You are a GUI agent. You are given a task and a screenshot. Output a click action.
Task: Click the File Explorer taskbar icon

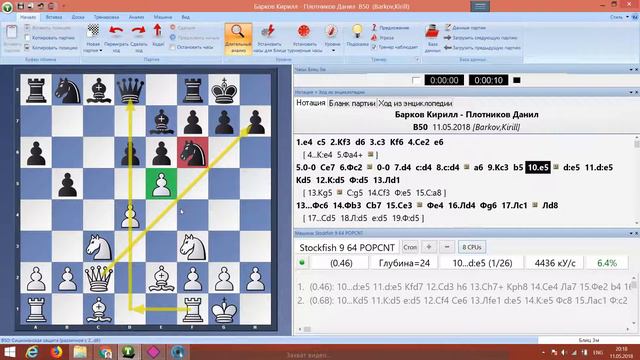80,352
